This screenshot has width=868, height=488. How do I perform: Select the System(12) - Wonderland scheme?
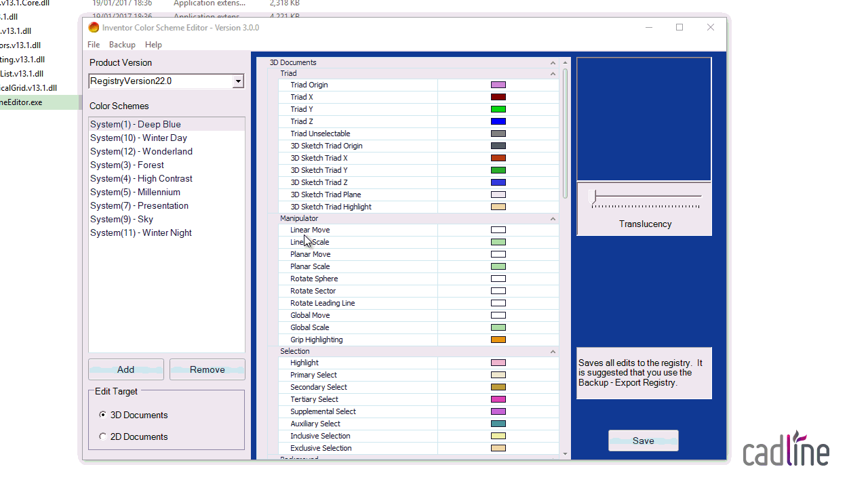(167, 151)
